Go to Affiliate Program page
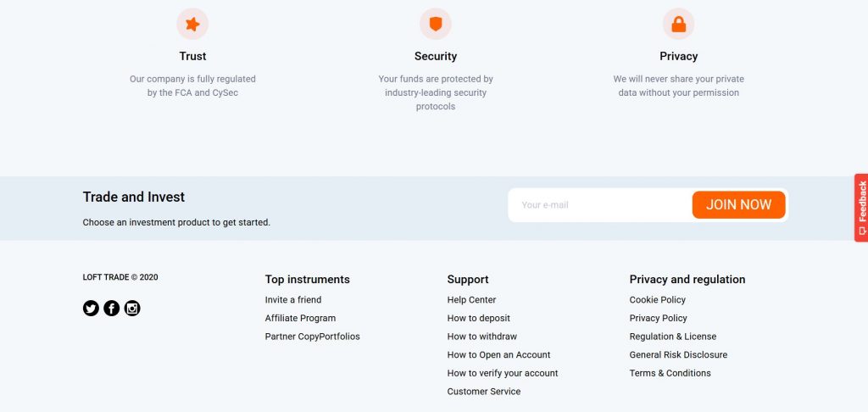The image size is (868, 412). (x=300, y=318)
